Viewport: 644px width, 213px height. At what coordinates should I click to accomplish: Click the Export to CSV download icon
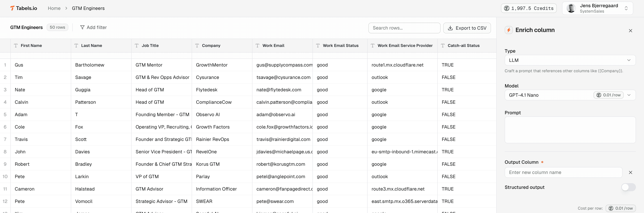coord(450,28)
